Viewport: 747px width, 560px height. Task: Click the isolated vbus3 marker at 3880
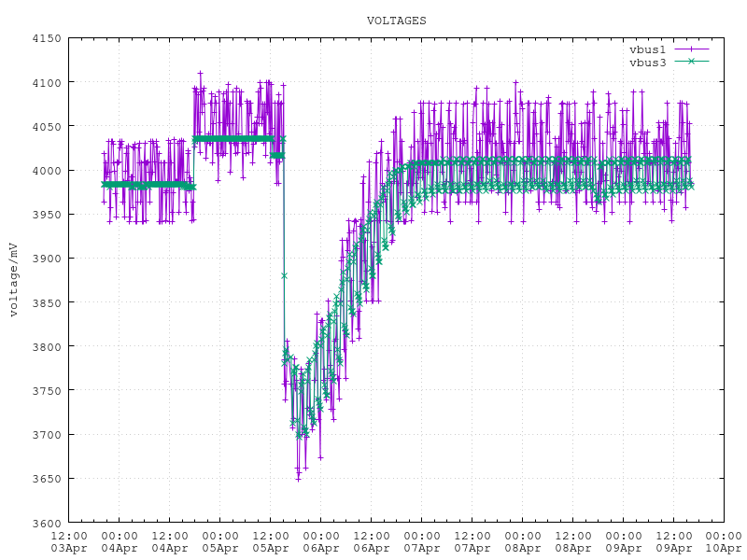[284, 275]
